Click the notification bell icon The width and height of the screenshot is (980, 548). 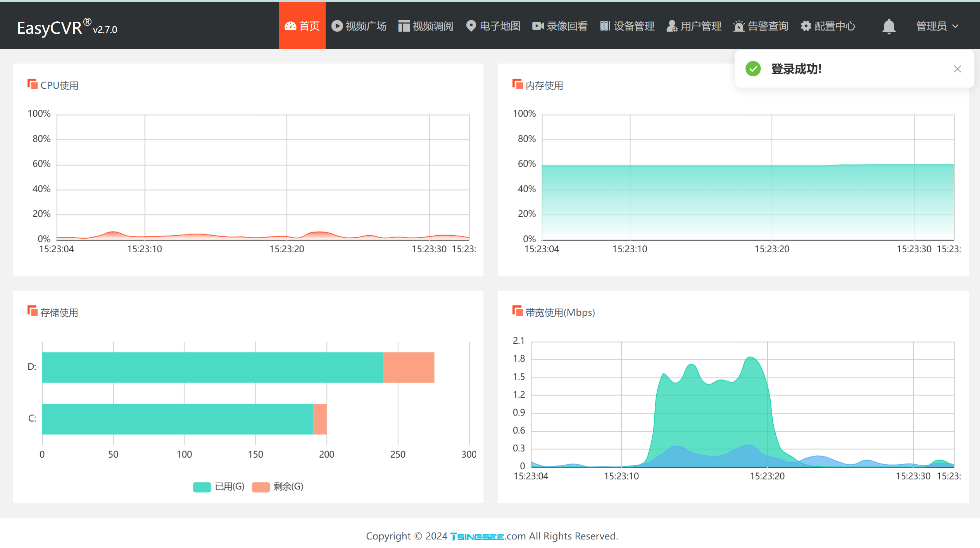888,26
